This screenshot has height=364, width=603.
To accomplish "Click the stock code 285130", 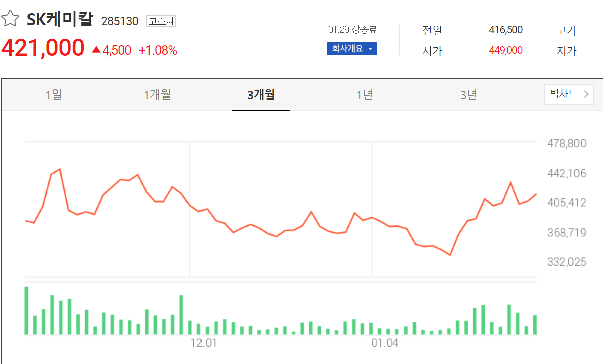I will coord(120,21).
